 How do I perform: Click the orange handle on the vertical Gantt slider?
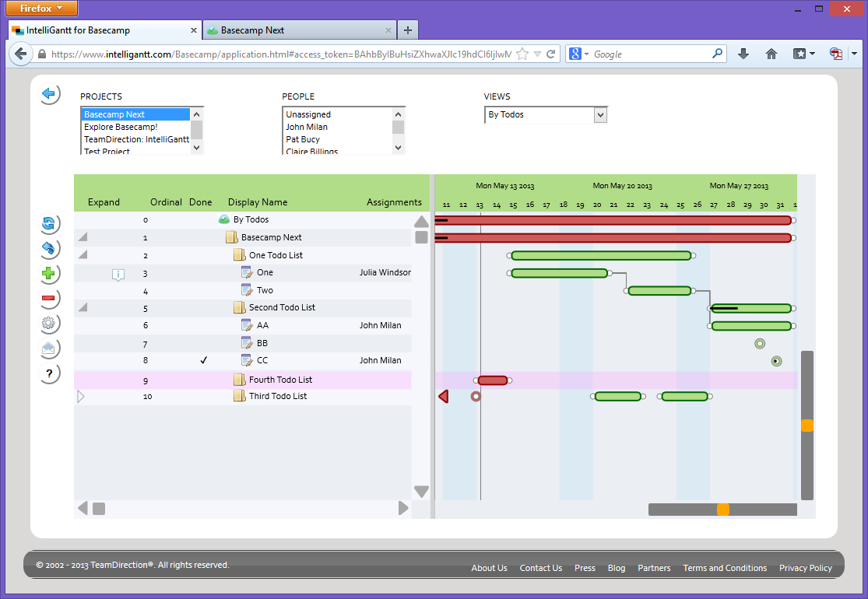point(807,426)
